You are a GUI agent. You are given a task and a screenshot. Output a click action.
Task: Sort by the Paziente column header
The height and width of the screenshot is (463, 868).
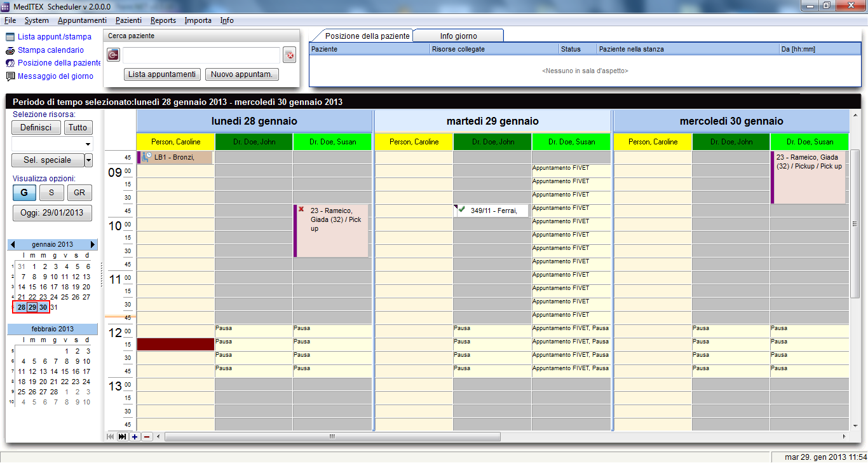[x=369, y=49]
